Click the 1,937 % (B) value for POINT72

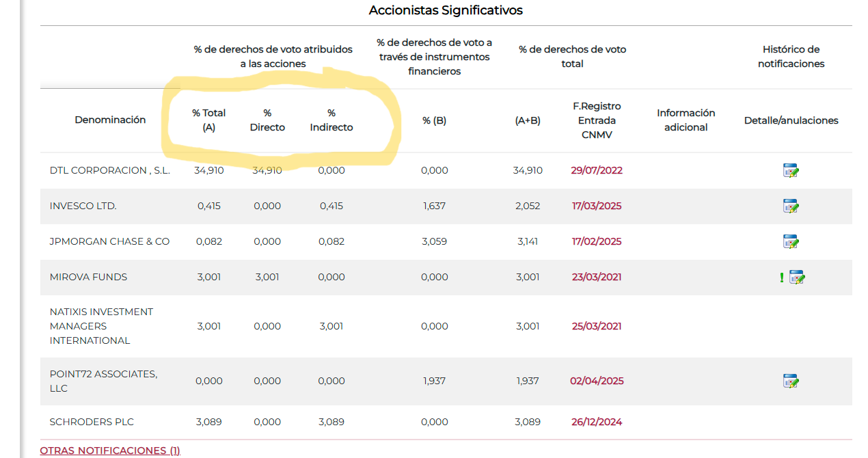[x=434, y=381]
